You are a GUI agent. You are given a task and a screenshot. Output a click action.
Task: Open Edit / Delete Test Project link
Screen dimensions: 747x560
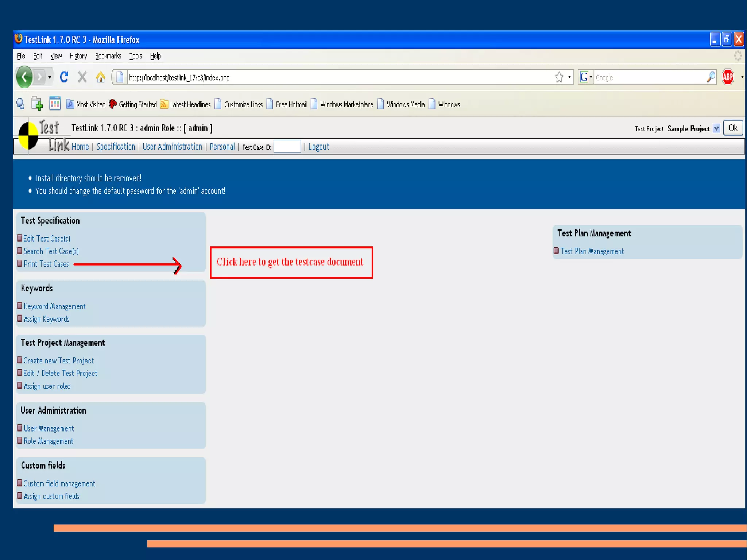(60, 374)
